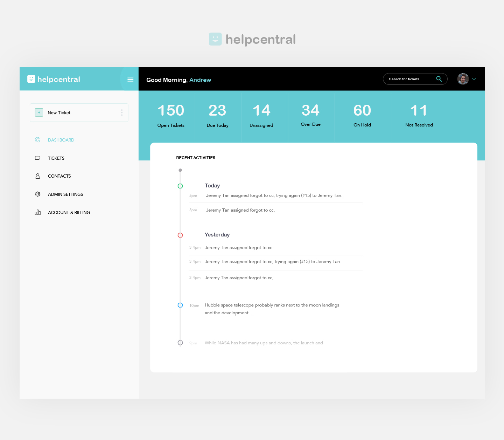Viewport: 504px width, 440px height.
Task: View the 11 Not Resolved stat
Action: pyautogui.click(x=419, y=116)
